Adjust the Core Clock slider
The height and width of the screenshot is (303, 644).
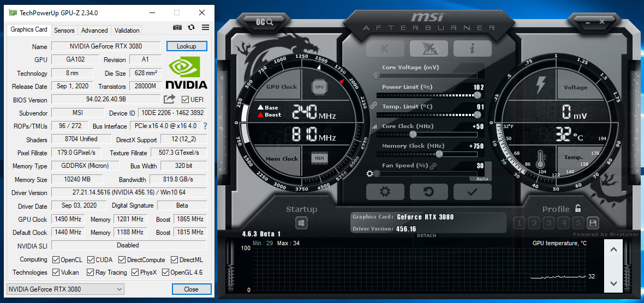[426, 135]
